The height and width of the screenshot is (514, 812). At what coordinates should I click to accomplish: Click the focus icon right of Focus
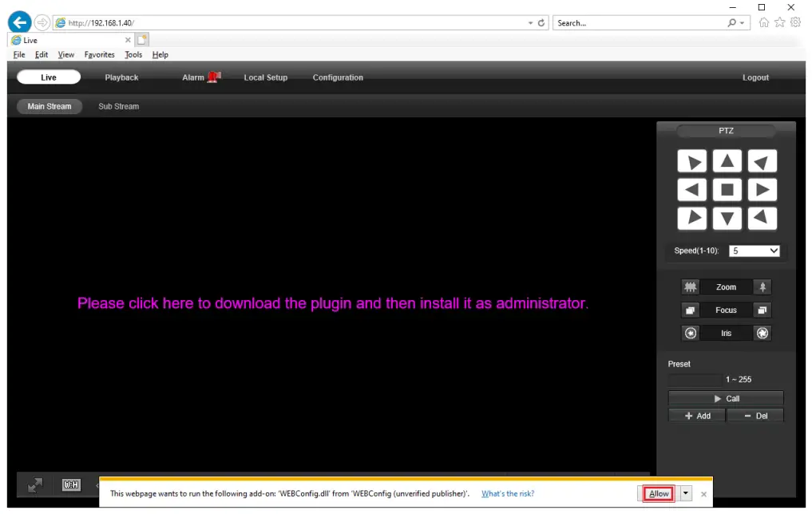[762, 310]
